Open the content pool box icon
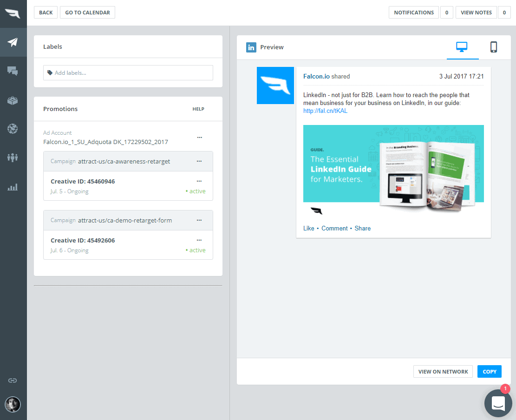This screenshot has height=420, width=516. point(13,100)
